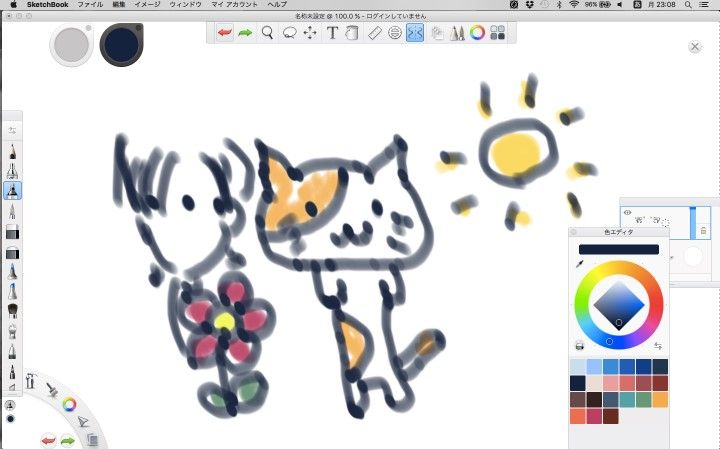Pick the teal palette swatch
This screenshot has width=720, height=449.
[627, 400]
